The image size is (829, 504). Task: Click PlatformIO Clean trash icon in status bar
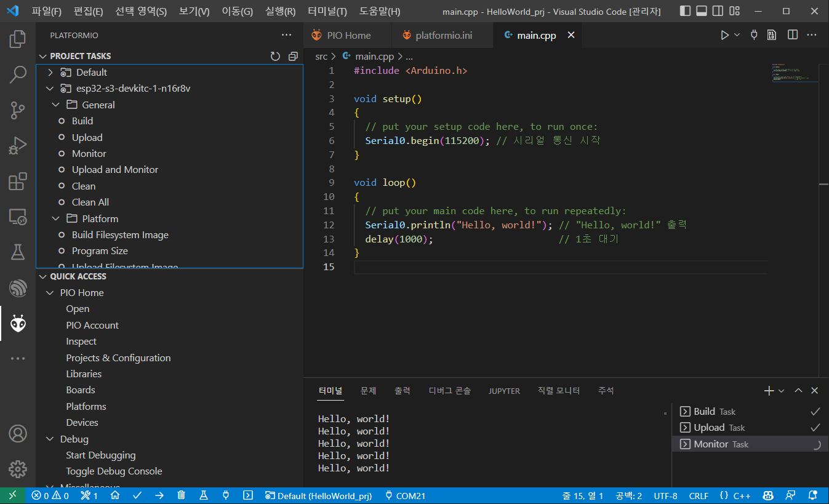(x=181, y=495)
